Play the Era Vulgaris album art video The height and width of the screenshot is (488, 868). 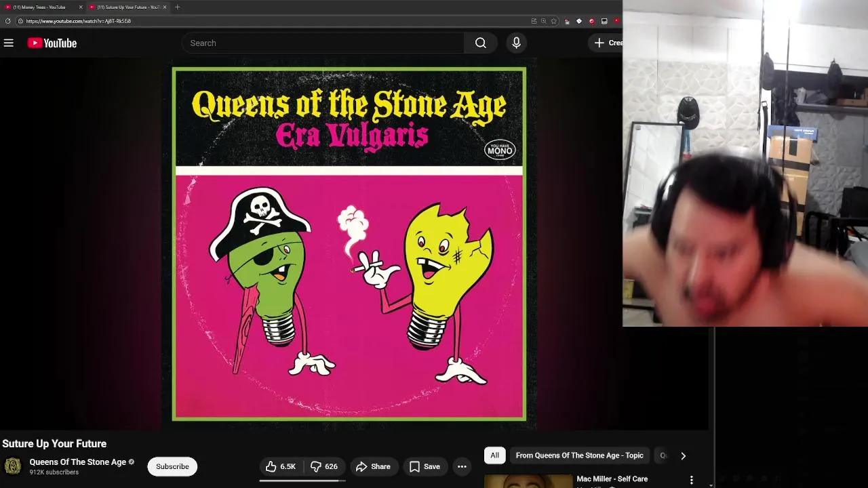[349, 244]
